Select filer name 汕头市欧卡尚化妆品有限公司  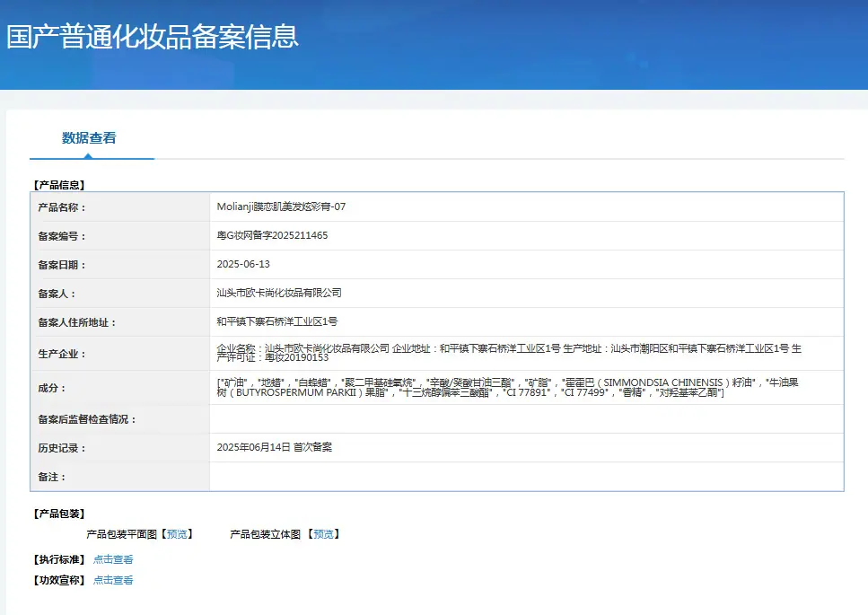(x=279, y=293)
